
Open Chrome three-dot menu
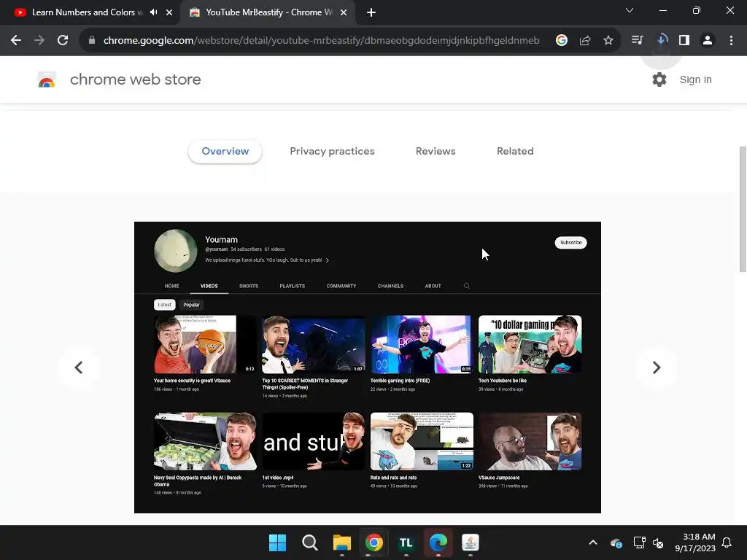(731, 41)
